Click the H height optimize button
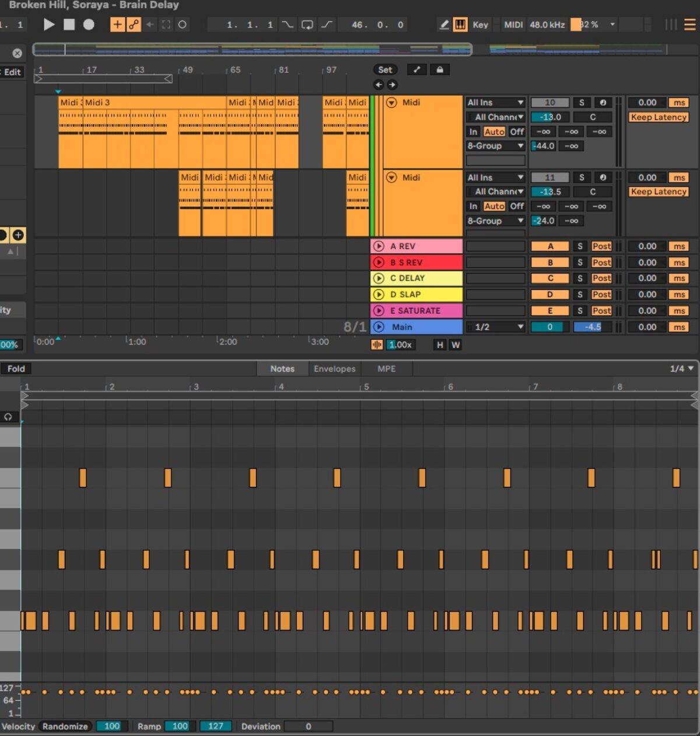The width and height of the screenshot is (700, 736). [x=440, y=345]
